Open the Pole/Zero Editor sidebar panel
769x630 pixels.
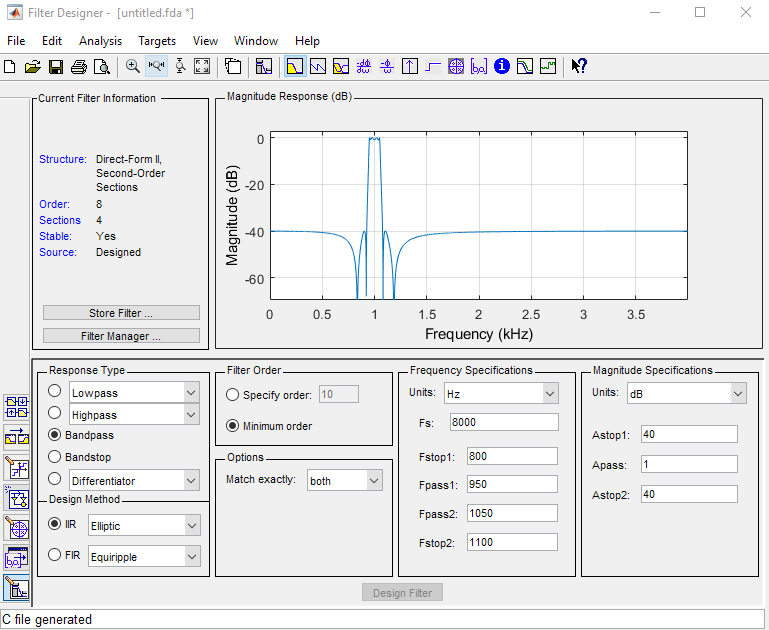pyautogui.click(x=17, y=528)
